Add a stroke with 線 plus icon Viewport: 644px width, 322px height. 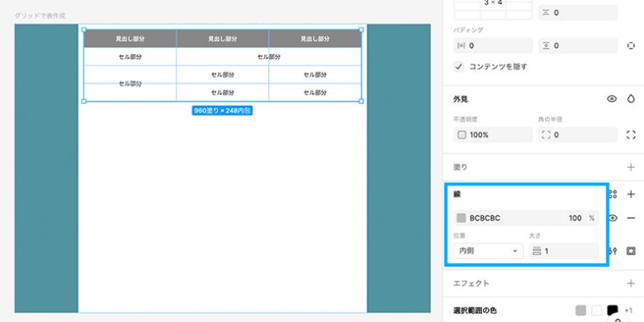point(631,195)
